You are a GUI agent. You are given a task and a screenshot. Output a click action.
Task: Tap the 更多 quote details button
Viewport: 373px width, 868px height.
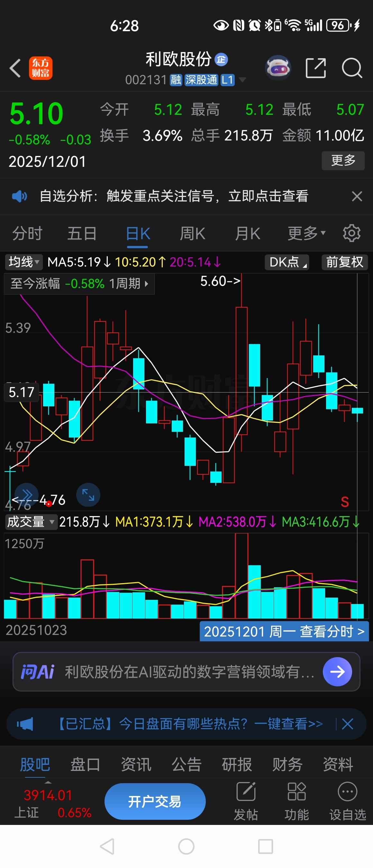(343, 160)
